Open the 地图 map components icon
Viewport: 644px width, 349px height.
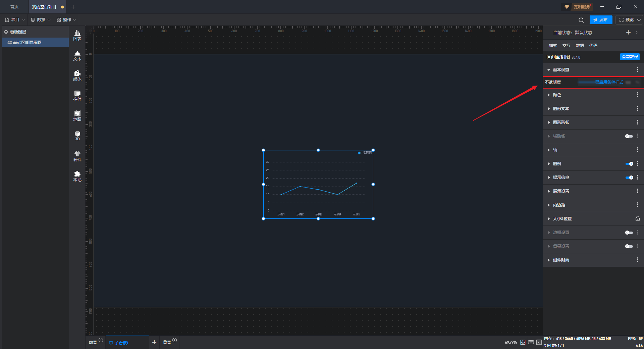click(77, 116)
